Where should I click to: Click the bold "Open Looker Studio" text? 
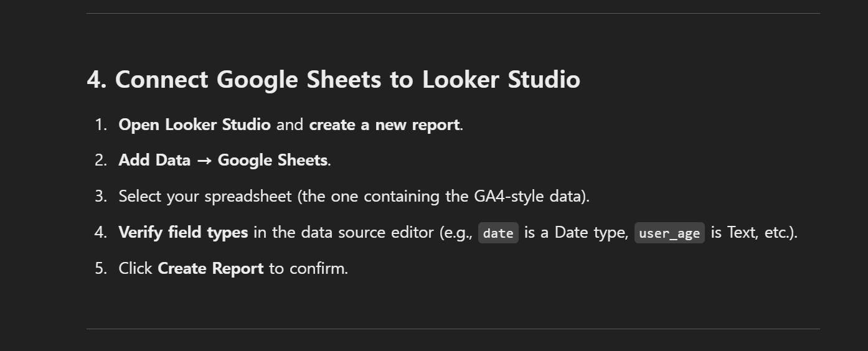pyautogui.click(x=194, y=124)
